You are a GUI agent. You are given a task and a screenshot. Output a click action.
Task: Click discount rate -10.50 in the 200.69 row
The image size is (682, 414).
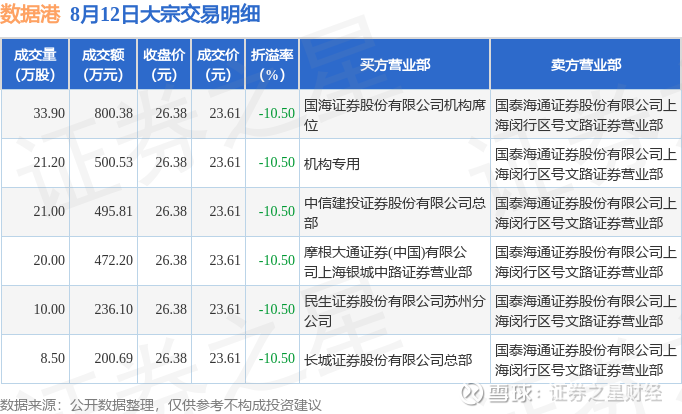point(277,359)
